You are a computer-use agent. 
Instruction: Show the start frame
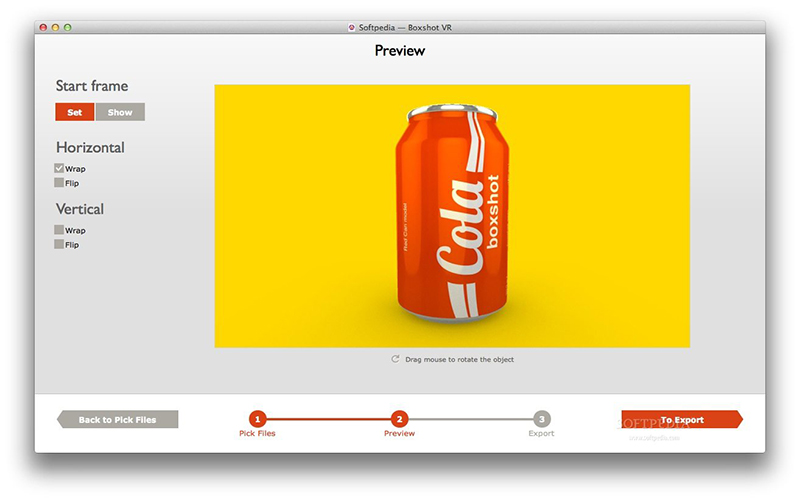[120, 112]
